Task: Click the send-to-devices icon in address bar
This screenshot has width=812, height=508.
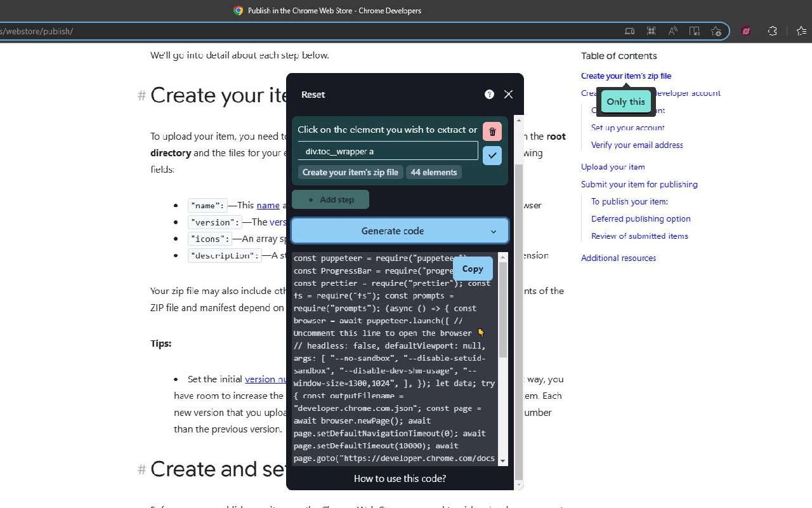Action: click(629, 31)
